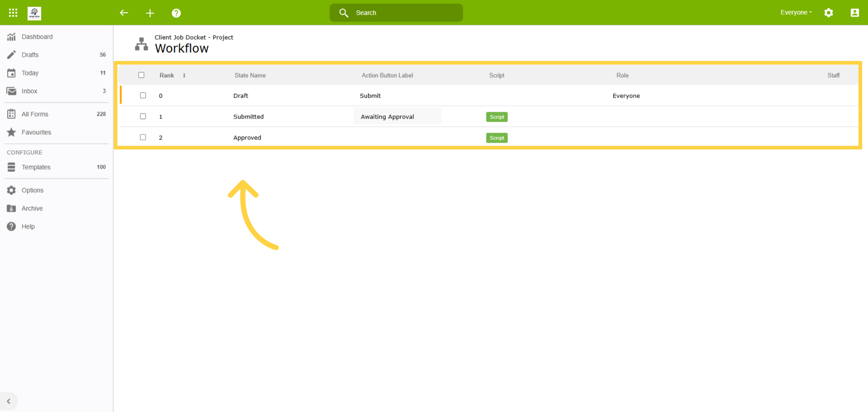868x412 pixels.
Task: Open settings gear icon in top bar
Action: pyautogui.click(x=829, y=13)
